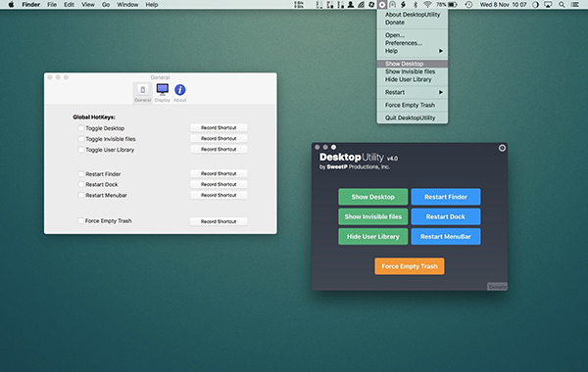Click the battery status indicator
Viewport: 588px width, 372px height.
(447, 5)
